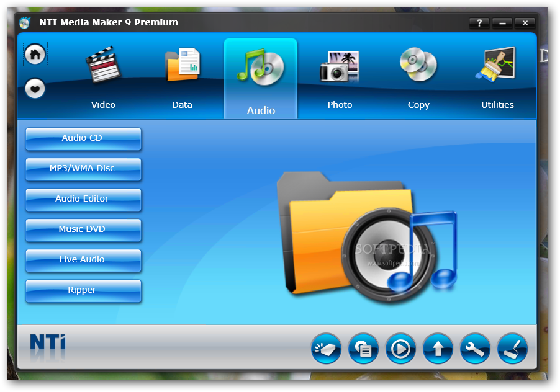
Task: Open the wrench settings icon
Action: coord(475,349)
